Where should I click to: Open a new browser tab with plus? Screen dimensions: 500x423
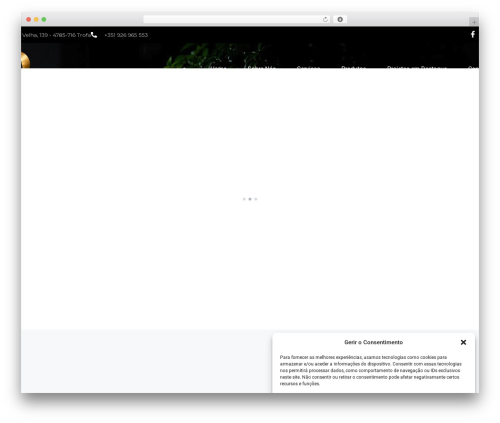(474, 22)
